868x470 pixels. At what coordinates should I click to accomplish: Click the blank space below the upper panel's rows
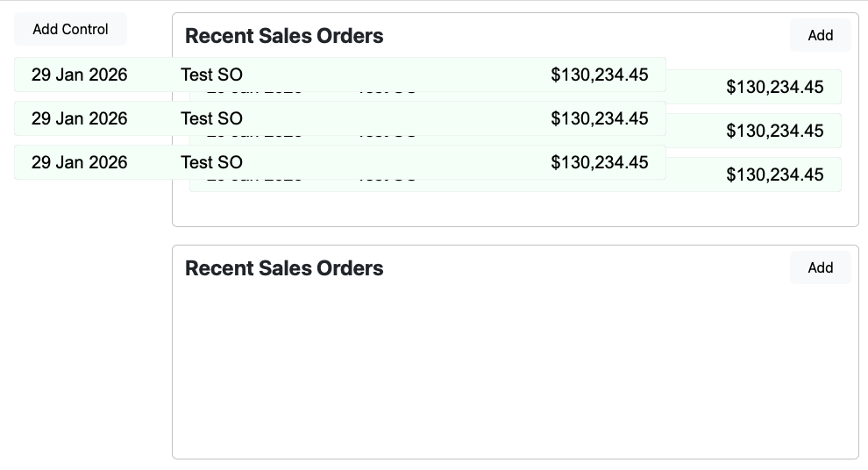point(515,209)
